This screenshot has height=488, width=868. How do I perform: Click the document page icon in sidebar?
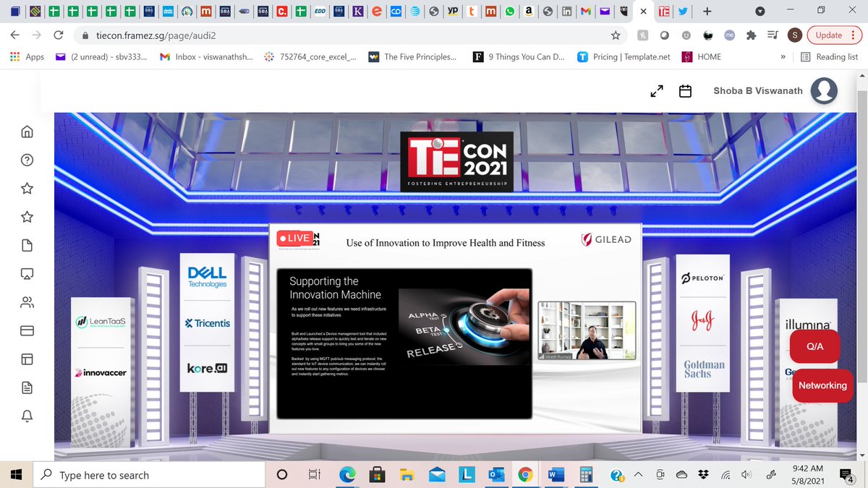(x=27, y=245)
